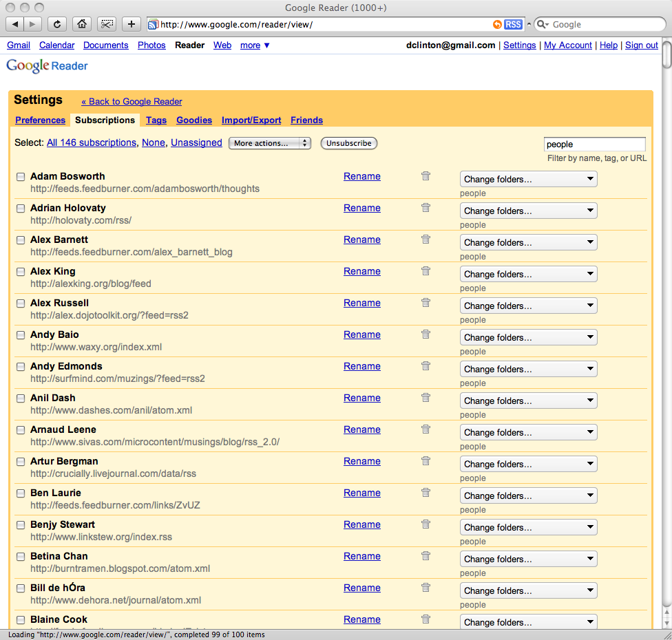Open the More actions dropdown

tap(270, 143)
